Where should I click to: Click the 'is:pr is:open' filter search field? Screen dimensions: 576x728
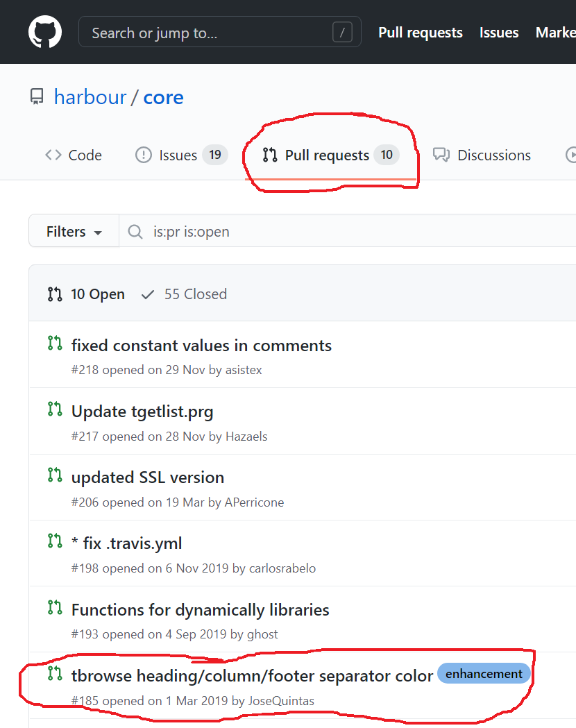tap(347, 230)
